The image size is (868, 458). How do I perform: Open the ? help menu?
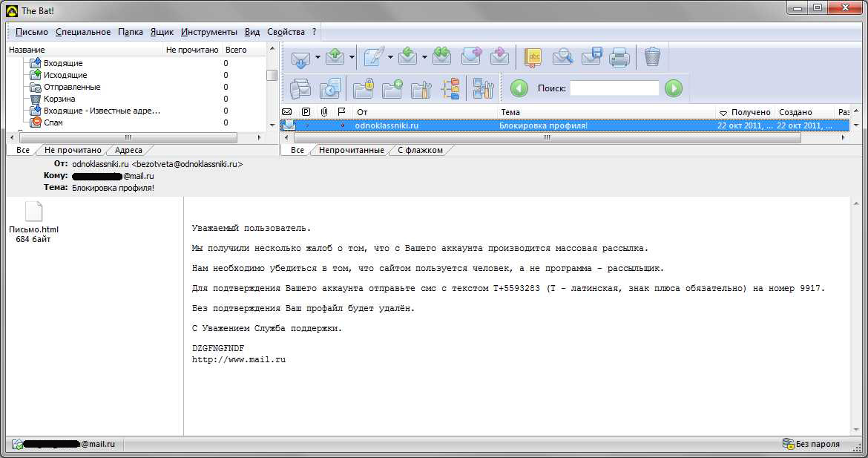pyautogui.click(x=314, y=32)
